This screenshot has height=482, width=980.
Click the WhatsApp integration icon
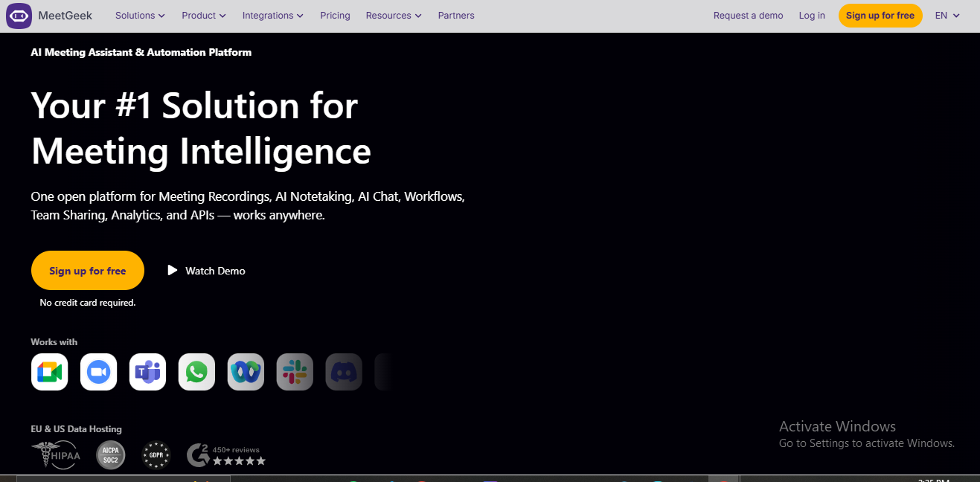coord(196,372)
